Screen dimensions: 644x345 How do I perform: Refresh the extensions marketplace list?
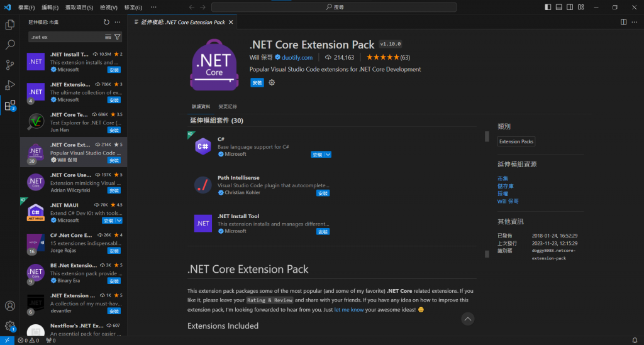[106, 22]
